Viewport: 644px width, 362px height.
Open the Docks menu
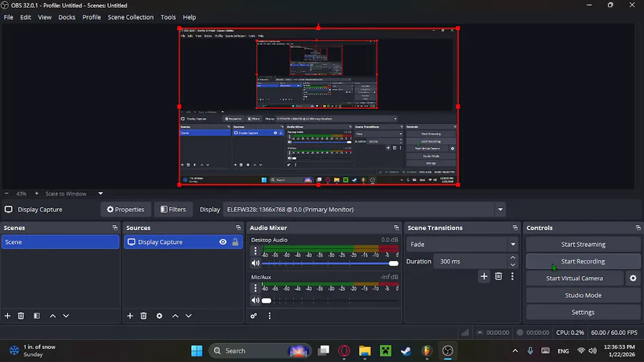click(x=67, y=17)
